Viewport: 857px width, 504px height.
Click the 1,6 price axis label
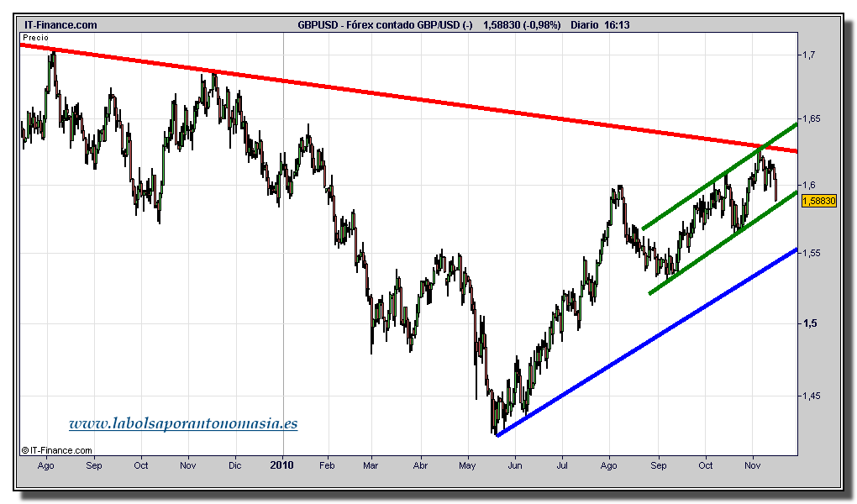(x=808, y=186)
